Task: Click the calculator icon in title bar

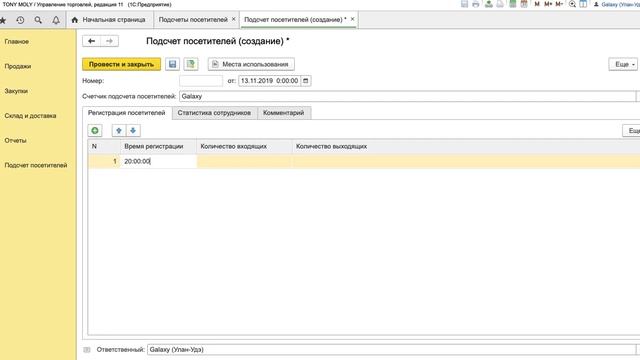Action: point(513,4)
